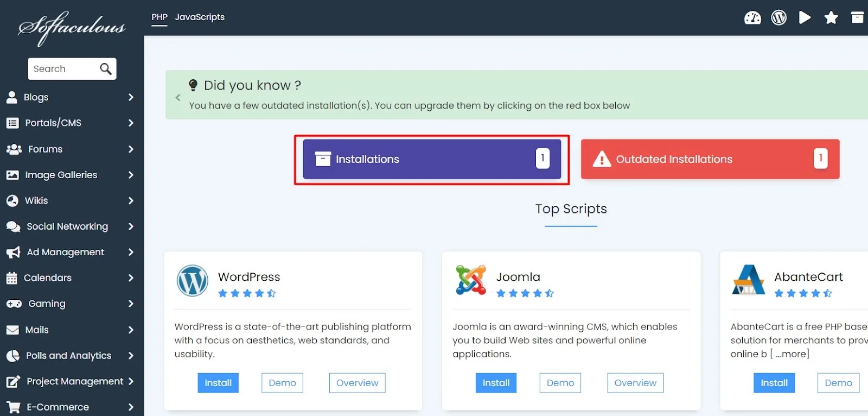
Task: Expand the Wikis category chevron
Action: tap(131, 200)
